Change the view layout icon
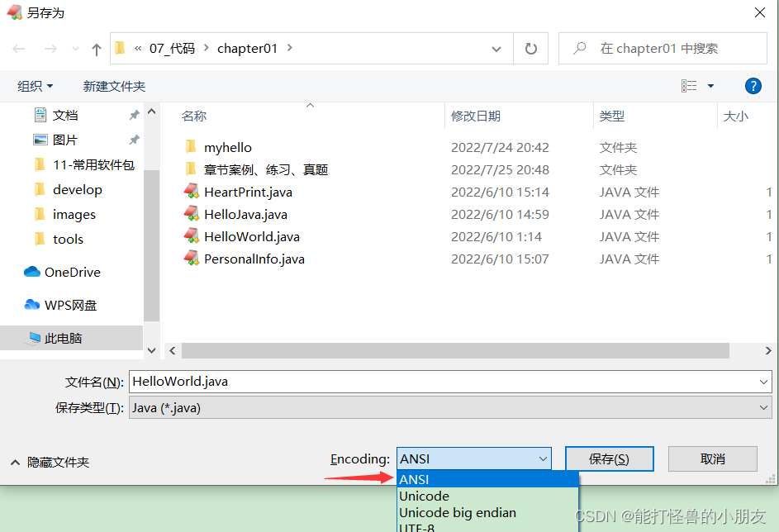Screen dimensions: 779x532 tap(689, 86)
